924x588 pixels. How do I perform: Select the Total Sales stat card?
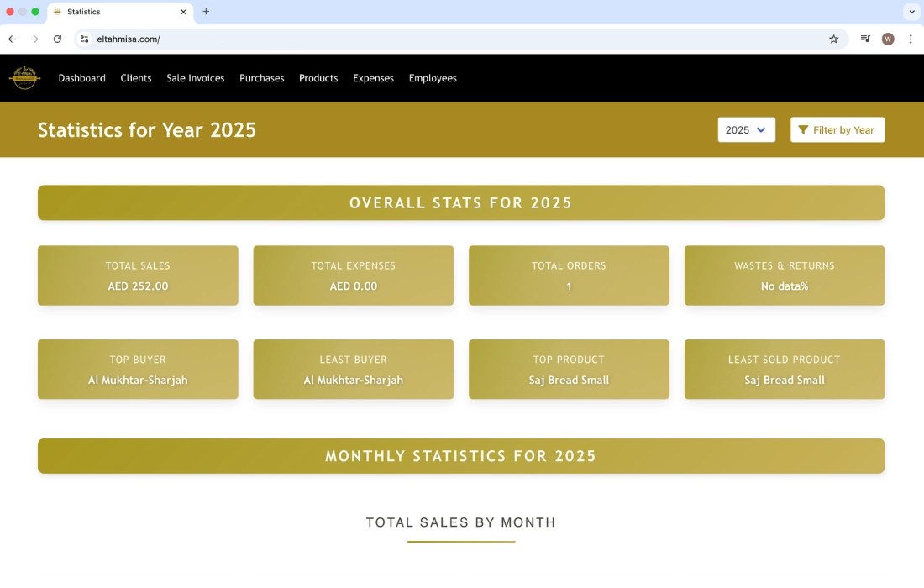[138, 276]
